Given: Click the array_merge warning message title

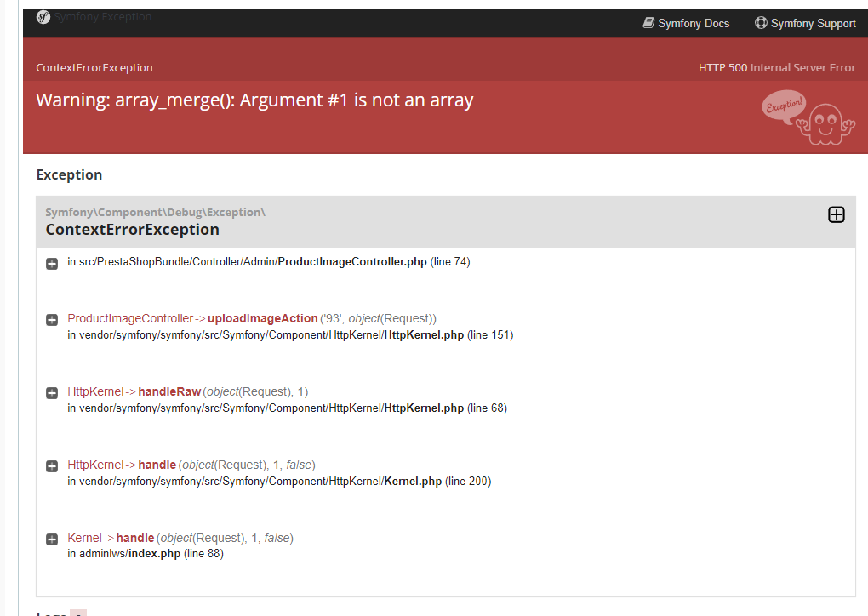Looking at the screenshot, I should coord(254,100).
